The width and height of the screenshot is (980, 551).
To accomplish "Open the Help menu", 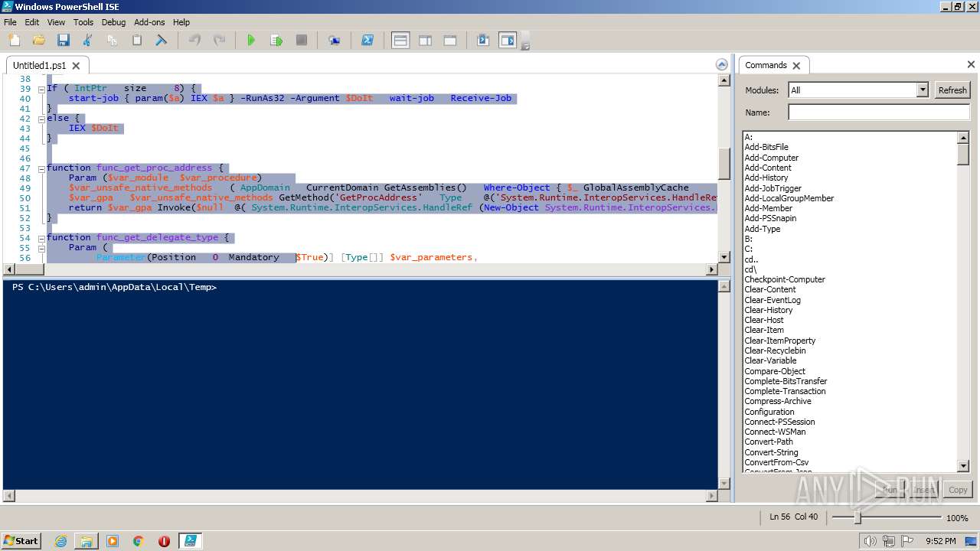I will (x=181, y=22).
